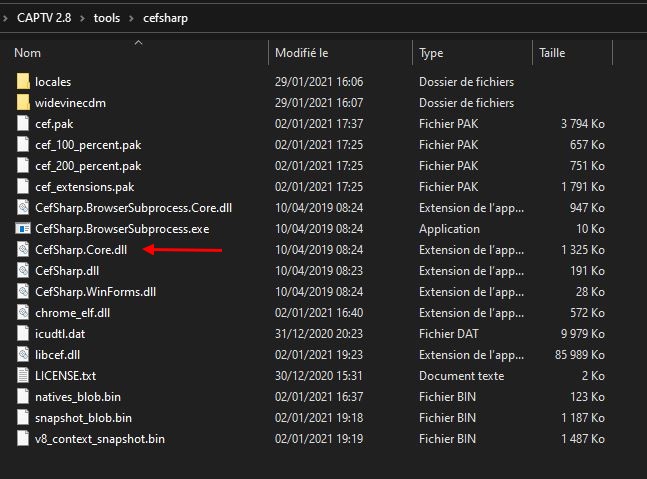Click the date 30/12/2020 15:31
The height and width of the screenshot is (479, 647).
point(319,376)
